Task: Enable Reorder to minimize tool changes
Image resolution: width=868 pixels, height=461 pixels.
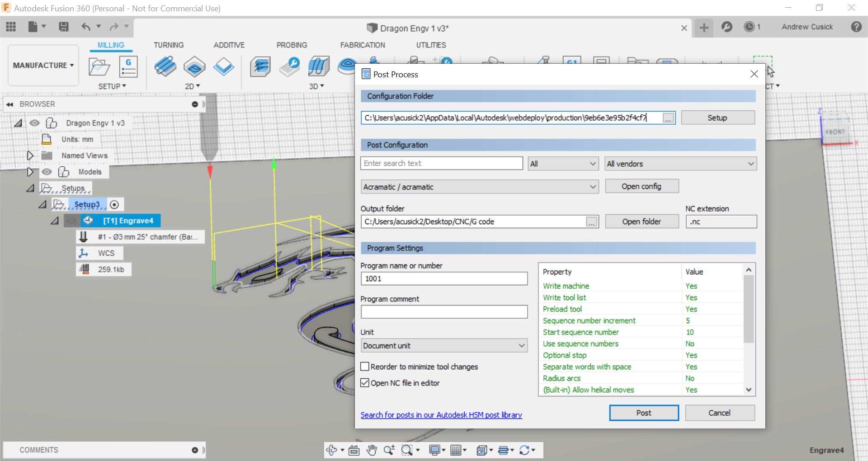Action: [365, 367]
